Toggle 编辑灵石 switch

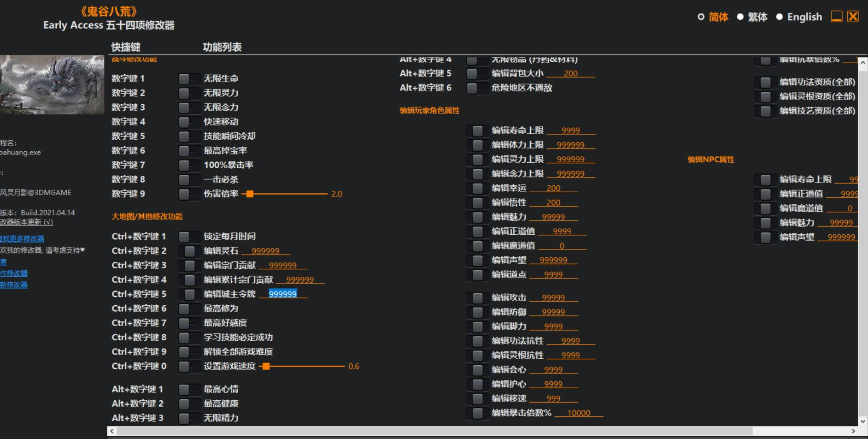(x=189, y=251)
